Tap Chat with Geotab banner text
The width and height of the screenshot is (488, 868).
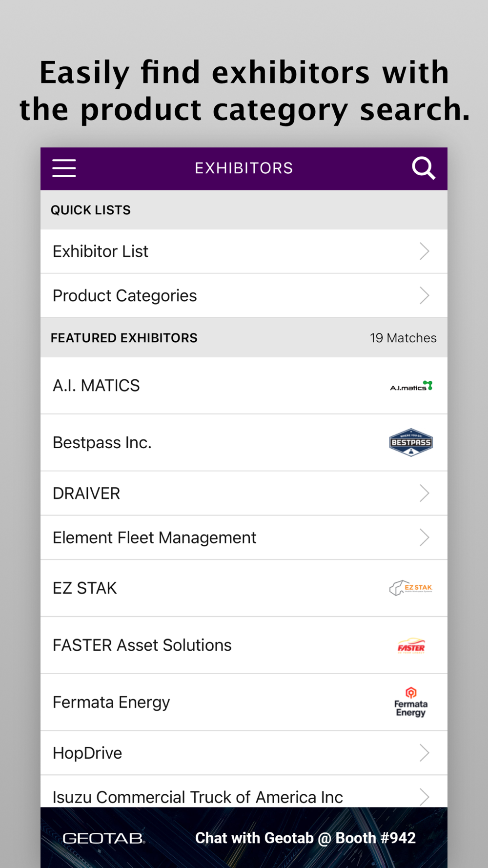(305, 838)
